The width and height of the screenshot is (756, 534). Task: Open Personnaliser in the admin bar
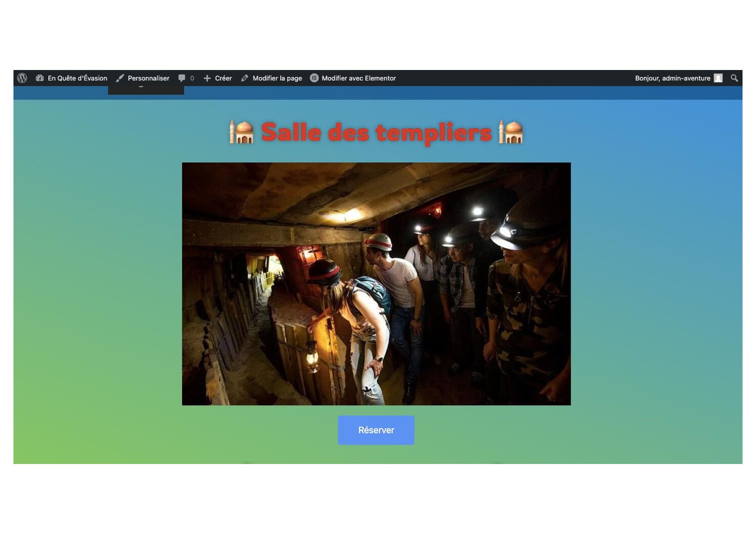(143, 78)
